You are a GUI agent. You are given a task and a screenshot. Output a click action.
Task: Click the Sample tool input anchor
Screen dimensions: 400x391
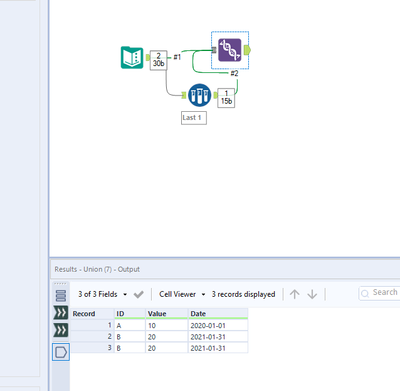(x=184, y=95)
